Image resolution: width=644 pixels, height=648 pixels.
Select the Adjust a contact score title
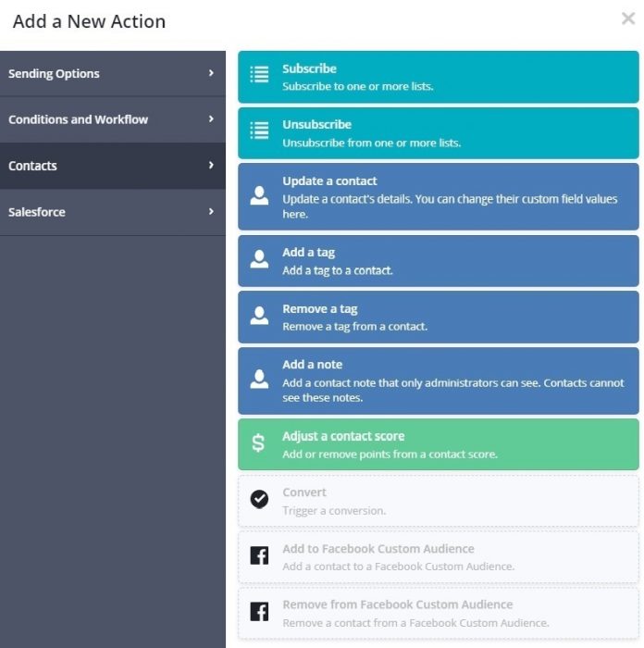click(x=343, y=436)
